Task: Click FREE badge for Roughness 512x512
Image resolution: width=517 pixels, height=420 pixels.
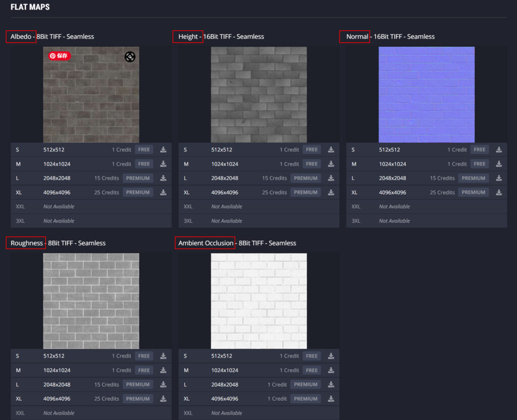Action: tap(144, 356)
